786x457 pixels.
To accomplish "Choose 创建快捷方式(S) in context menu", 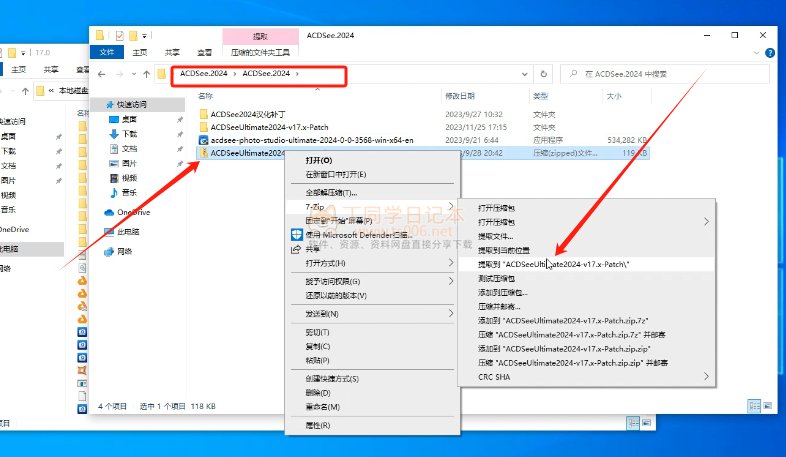I will (x=372, y=379).
